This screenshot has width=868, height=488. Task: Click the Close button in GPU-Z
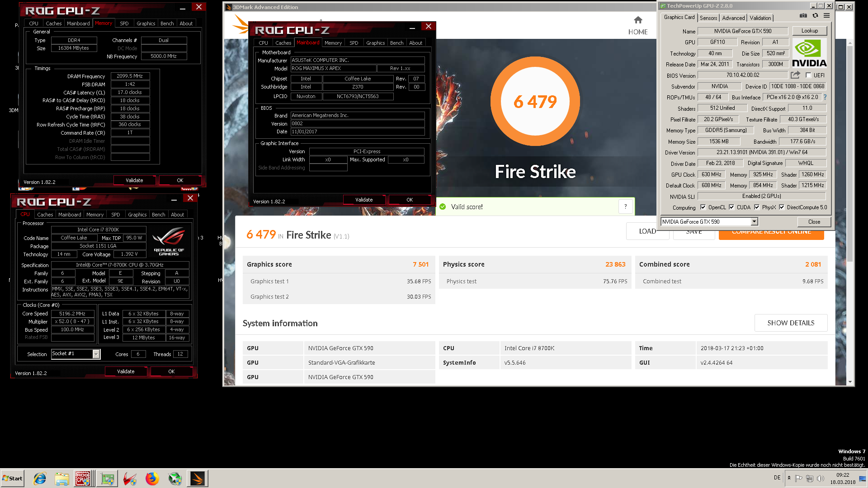tap(814, 221)
